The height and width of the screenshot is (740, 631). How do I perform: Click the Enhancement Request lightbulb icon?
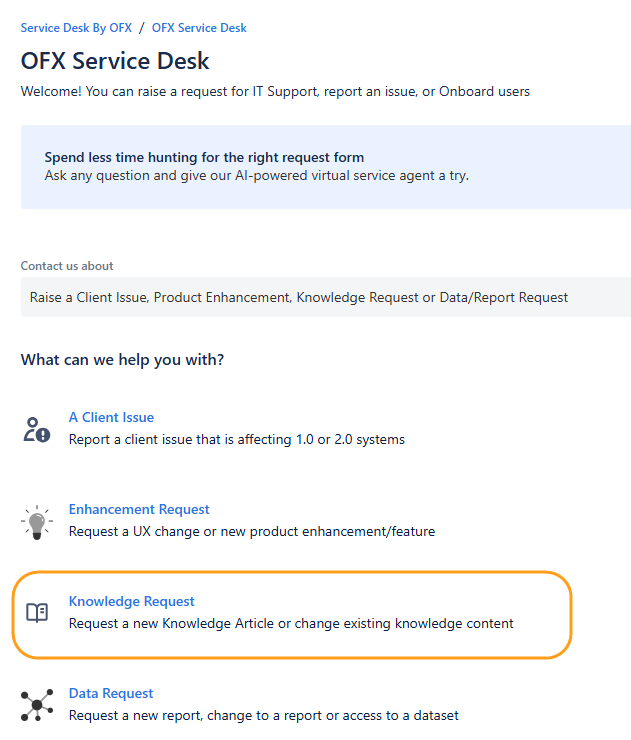tap(36, 521)
